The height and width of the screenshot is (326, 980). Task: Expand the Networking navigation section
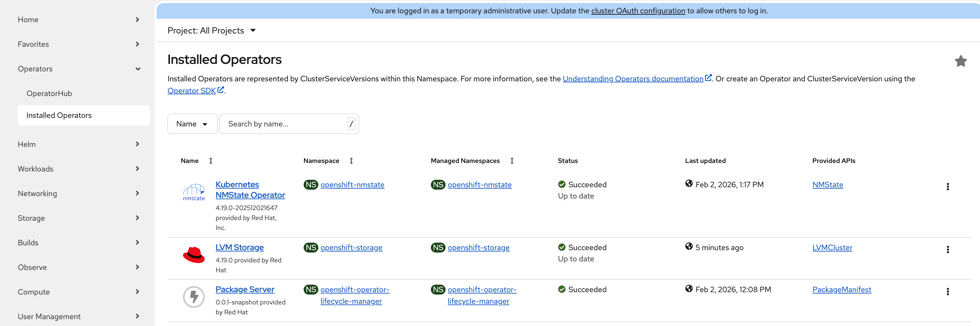click(78, 193)
